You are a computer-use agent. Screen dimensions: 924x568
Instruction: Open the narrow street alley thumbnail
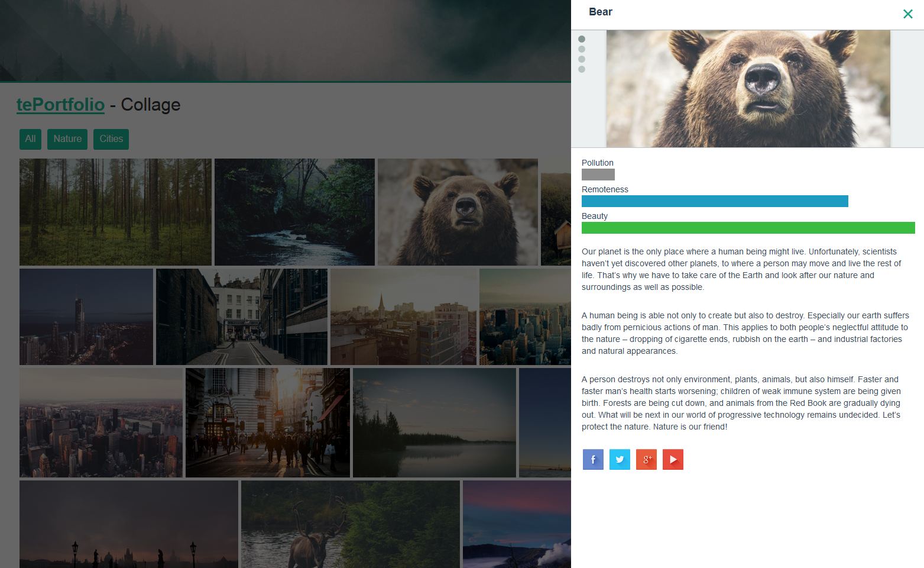coord(242,317)
